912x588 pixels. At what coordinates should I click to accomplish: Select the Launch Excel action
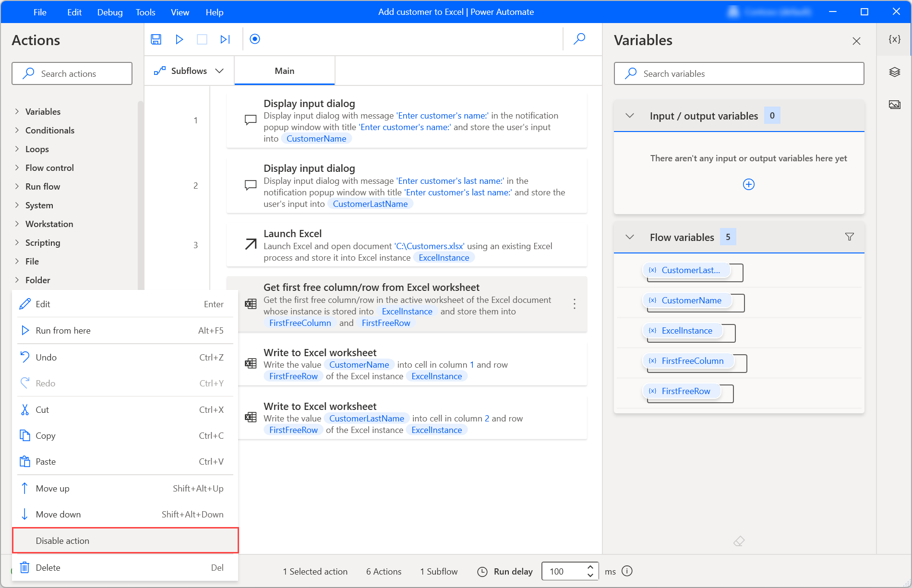[x=407, y=245]
